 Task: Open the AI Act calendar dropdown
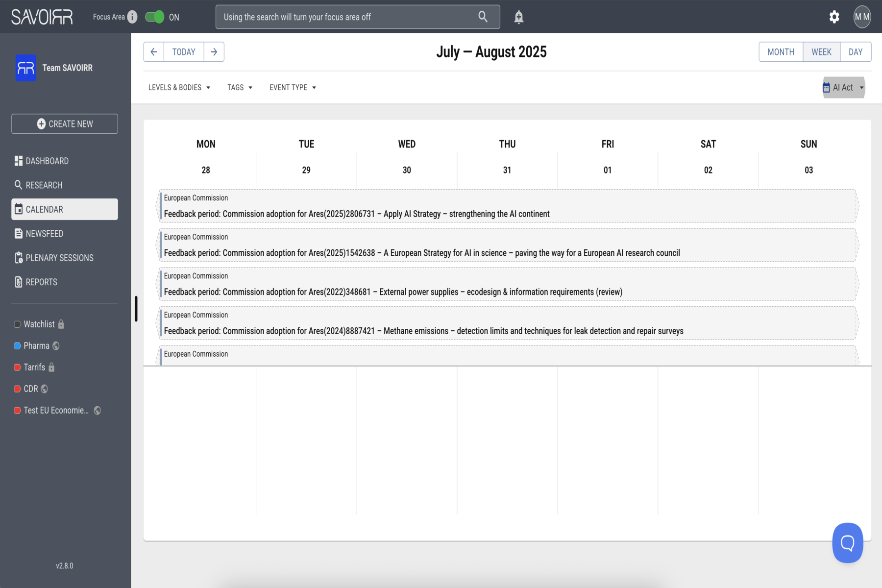(x=844, y=88)
